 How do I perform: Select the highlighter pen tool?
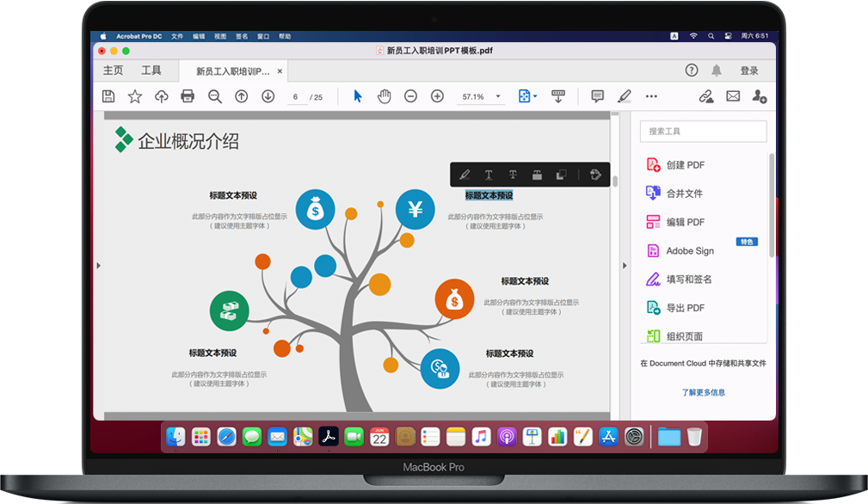(625, 96)
